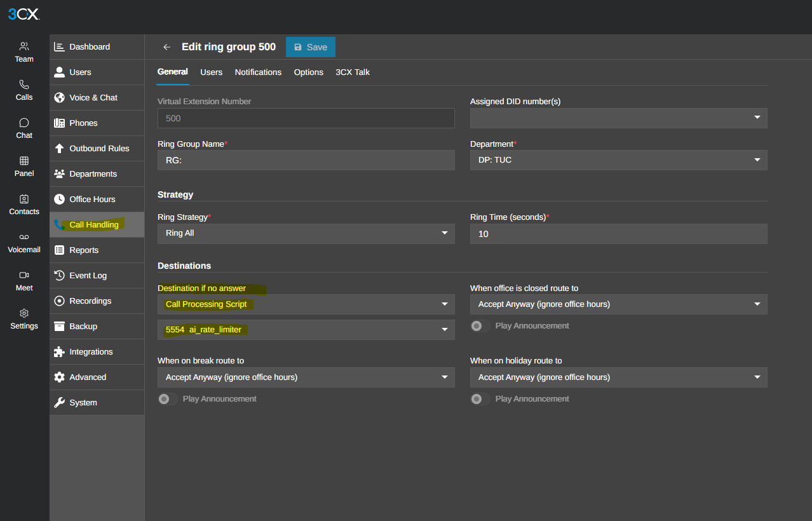Image resolution: width=812 pixels, height=521 pixels.
Task: Click the Advanced cog icon
Action: (x=60, y=377)
